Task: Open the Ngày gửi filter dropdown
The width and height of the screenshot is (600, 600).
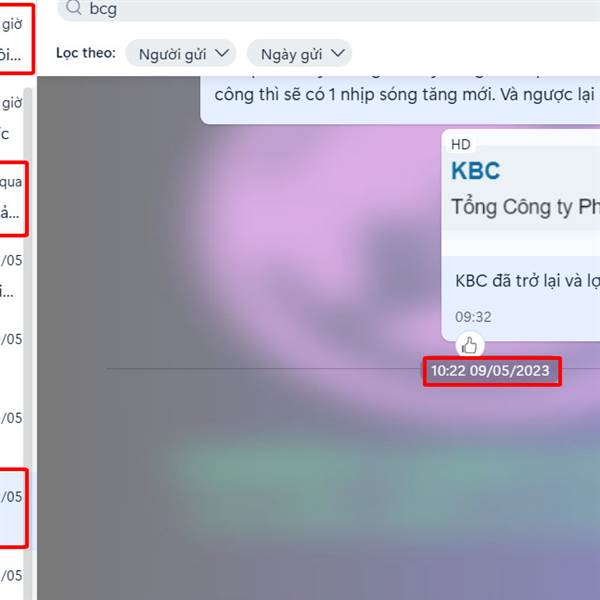Action: (x=299, y=53)
